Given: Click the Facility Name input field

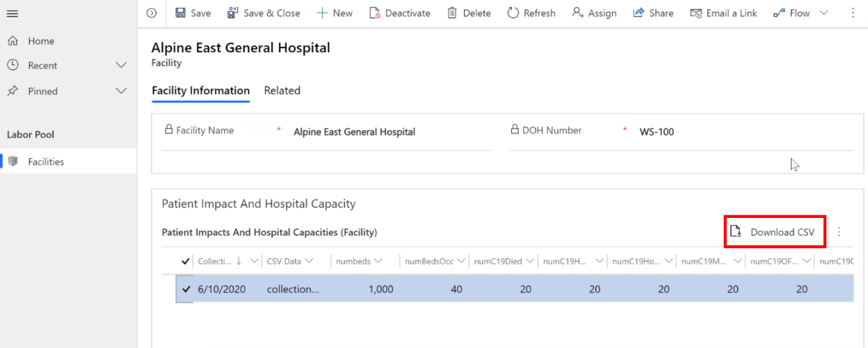Looking at the screenshot, I should [392, 132].
